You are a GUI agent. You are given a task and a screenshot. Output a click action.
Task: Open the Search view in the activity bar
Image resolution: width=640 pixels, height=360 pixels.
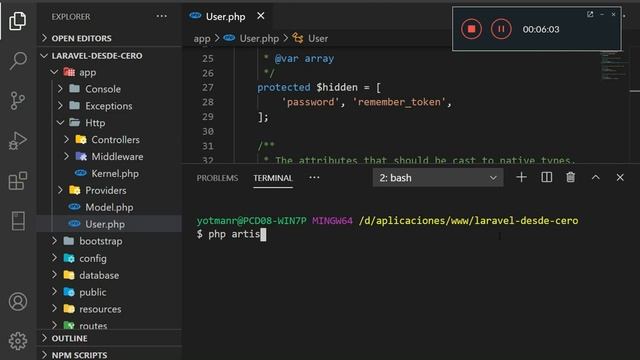pyautogui.click(x=18, y=60)
